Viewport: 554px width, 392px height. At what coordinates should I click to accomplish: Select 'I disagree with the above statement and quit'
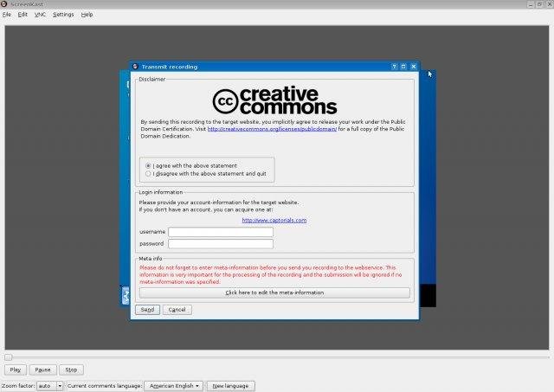click(x=206, y=174)
